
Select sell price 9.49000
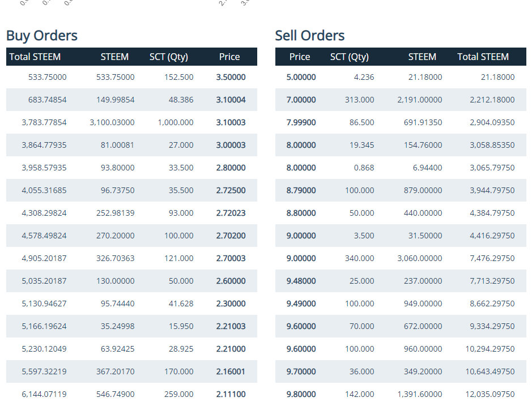click(301, 304)
